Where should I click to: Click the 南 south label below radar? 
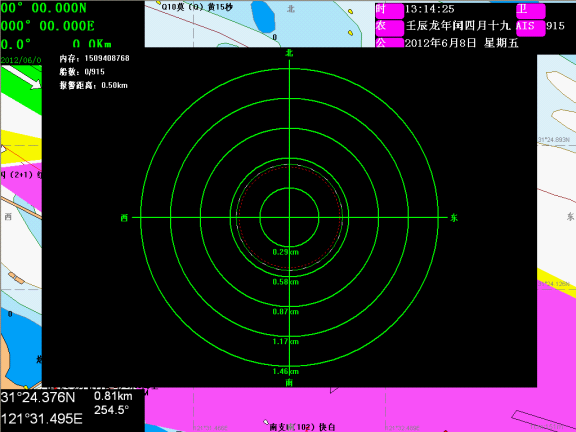(289, 383)
